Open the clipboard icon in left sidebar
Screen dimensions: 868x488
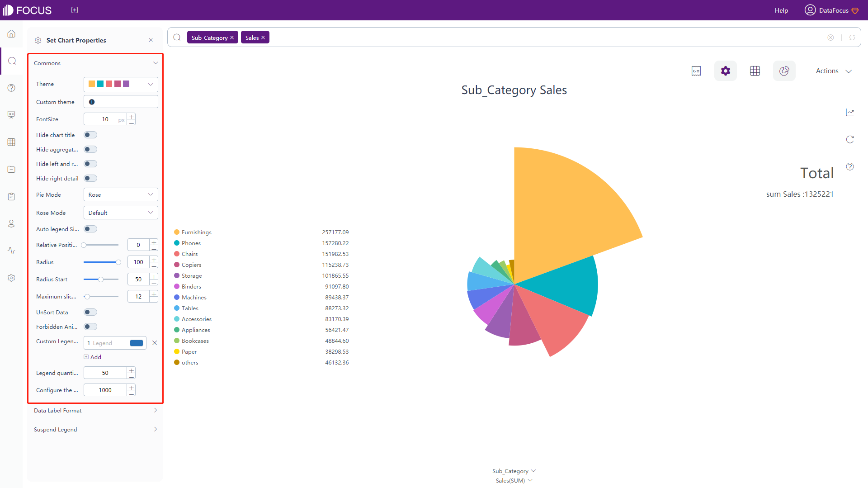pos(12,196)
